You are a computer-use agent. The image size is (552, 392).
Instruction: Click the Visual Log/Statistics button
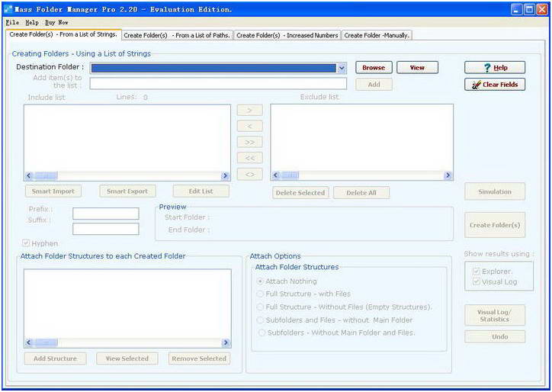pyautogui.click(x=495, y=316)
